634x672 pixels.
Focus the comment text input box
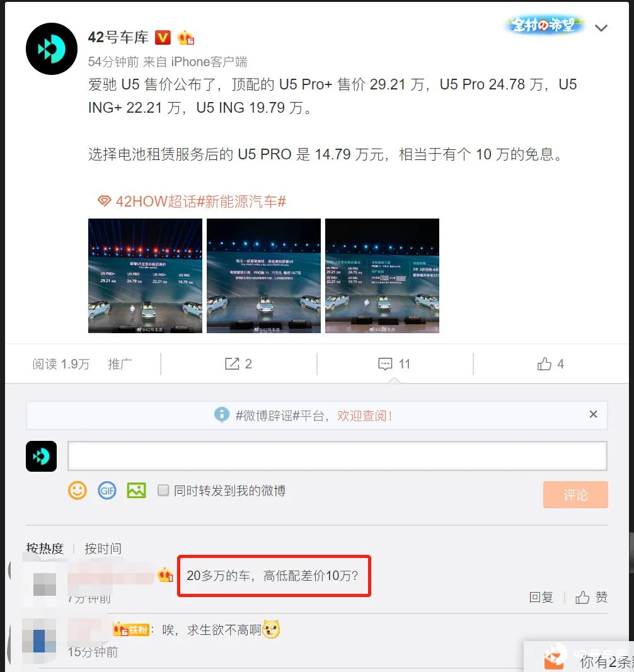point(337,456)
